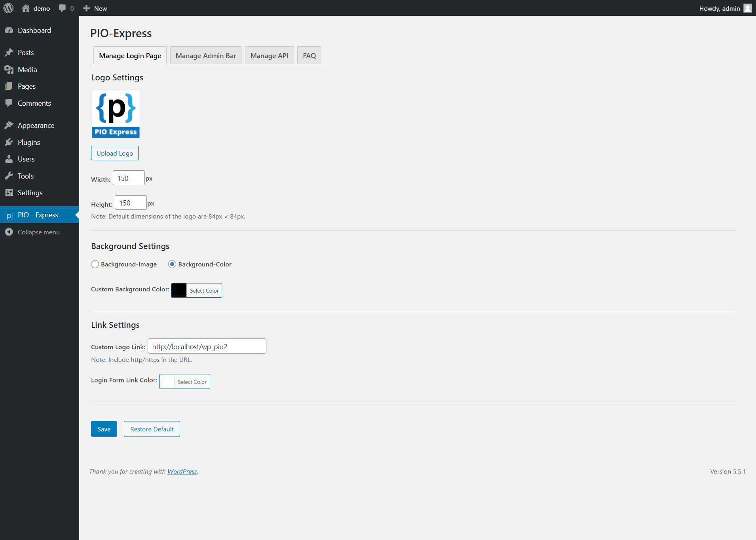Click the Restore Default button

point(152,429)
